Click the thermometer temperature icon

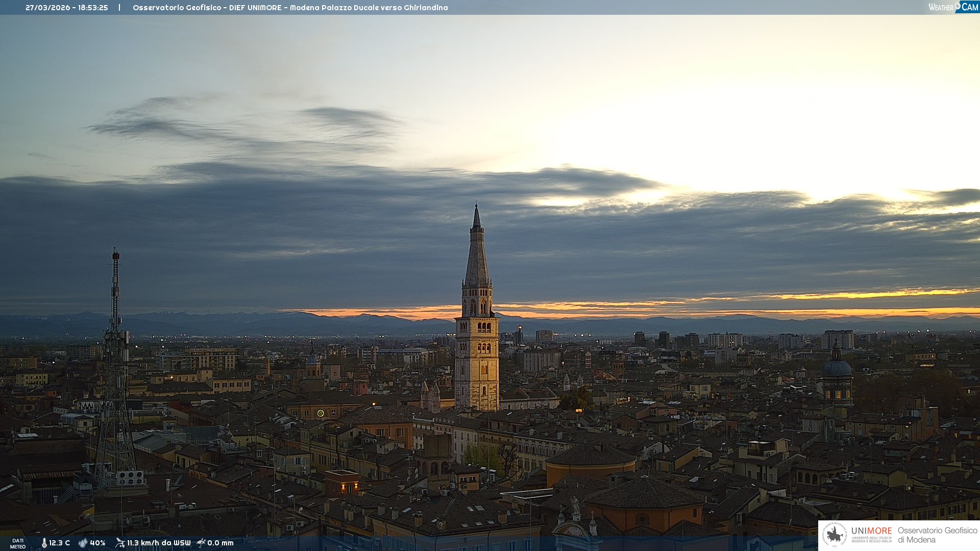click(x=44, y=543)
